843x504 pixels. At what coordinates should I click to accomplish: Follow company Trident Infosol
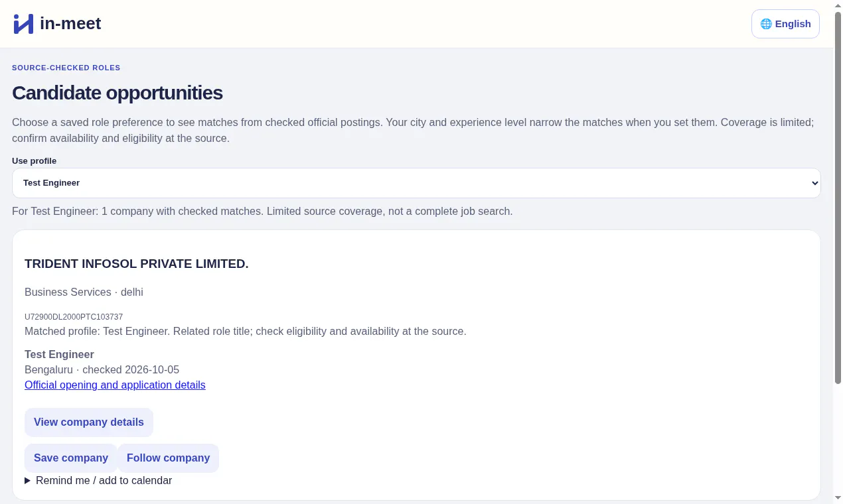pyautogui.click(x=168, y=458)
